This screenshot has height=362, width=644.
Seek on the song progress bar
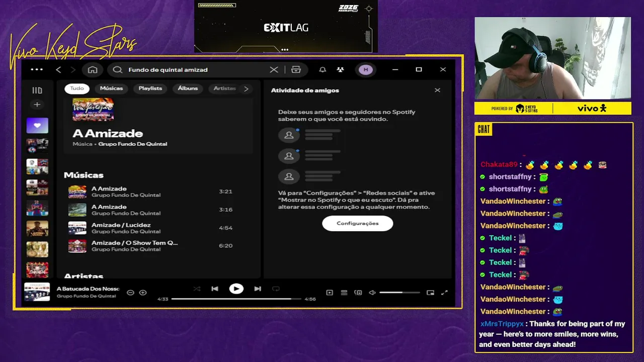pyautogui.click(x=236, y=299)
